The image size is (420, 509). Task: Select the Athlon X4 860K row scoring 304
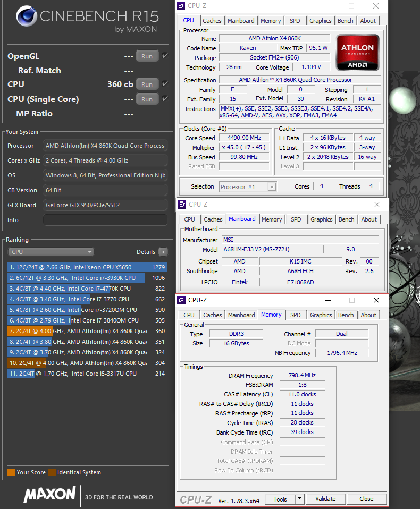pyautogui.click(x=87, y=363)
